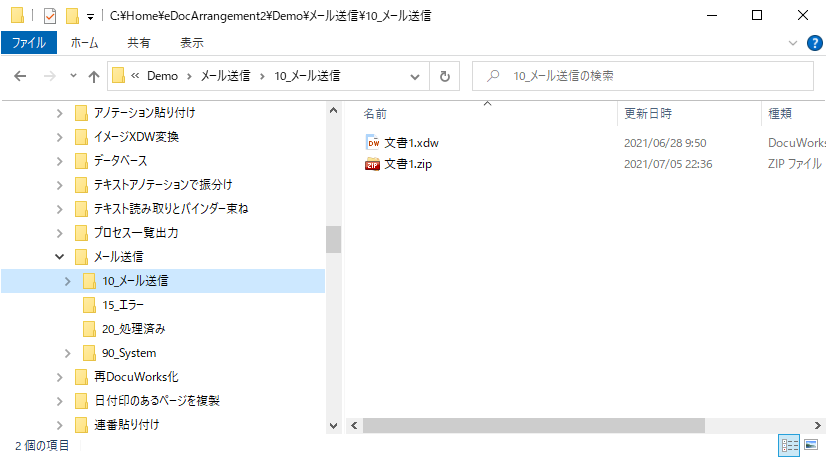827x458 pixels.
Task: Select the 連番貼り付け folder in tree
Action: [127, 425]
